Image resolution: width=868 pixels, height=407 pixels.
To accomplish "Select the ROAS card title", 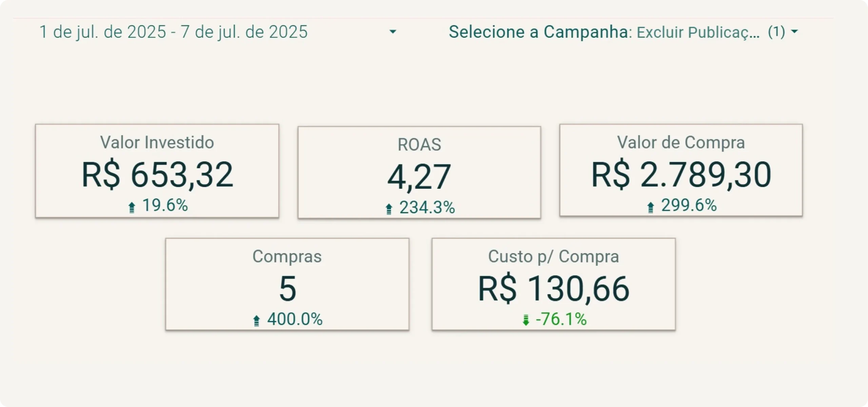I will [419, 145].
